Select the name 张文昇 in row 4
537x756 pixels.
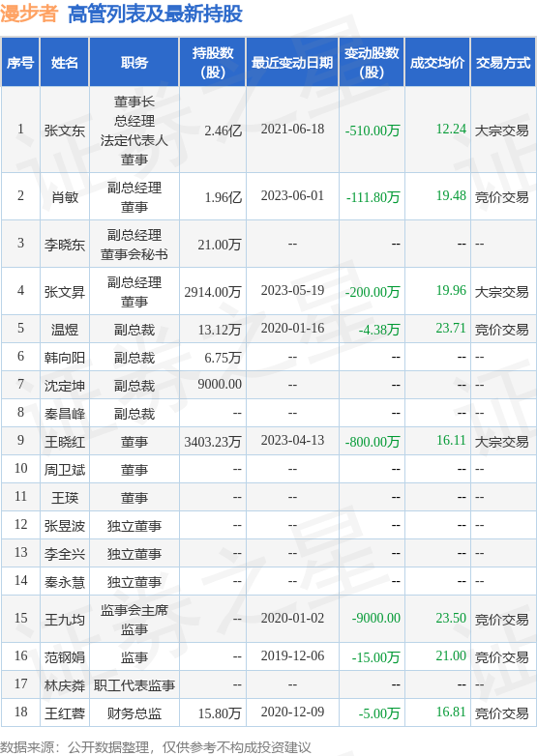click(65, 291)
